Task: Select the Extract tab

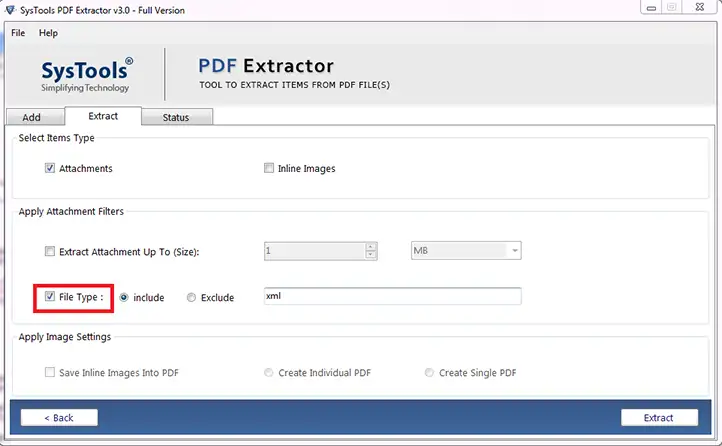Action: pos(103,116)
